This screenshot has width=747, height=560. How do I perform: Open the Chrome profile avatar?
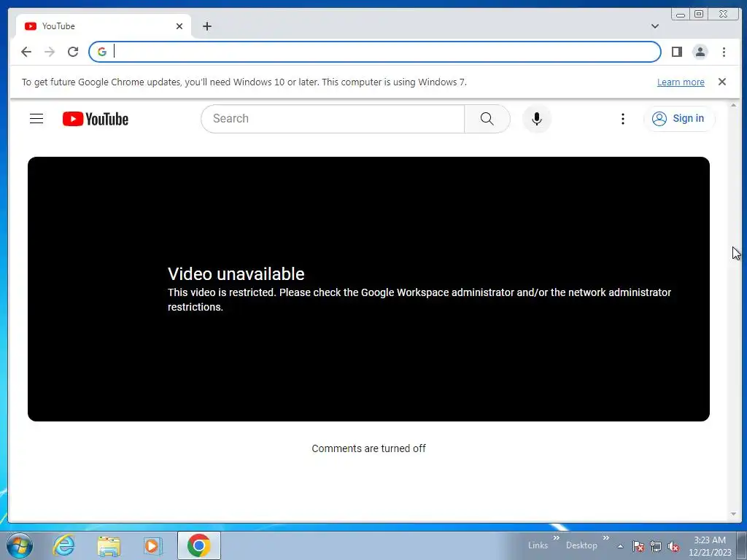[x=700, y=52]
